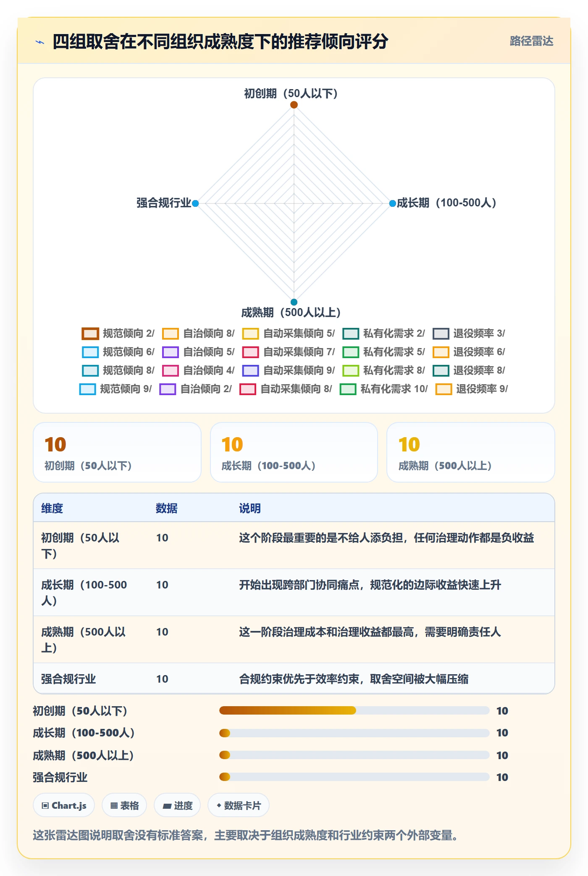Click the 进度 chip
588x876 pixels.
(x=177, y=805)
